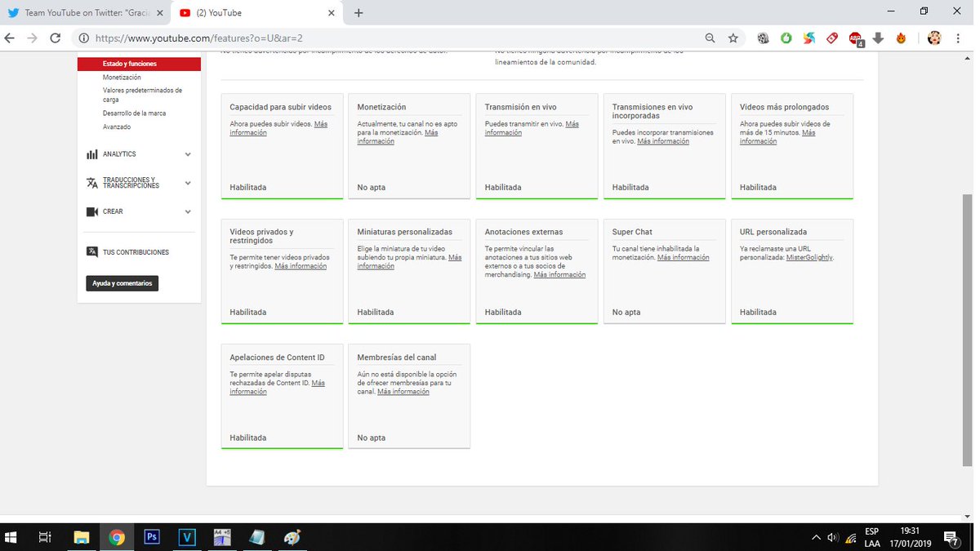Click the ESP LAA language indicator
The height and width of the screenshot is (551, 980).
click(x=872, y=537)
